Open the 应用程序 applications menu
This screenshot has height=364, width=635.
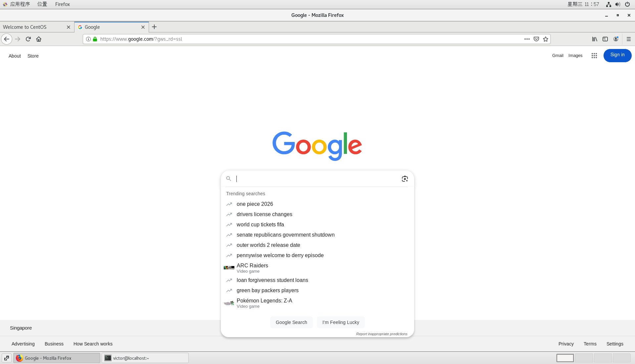click(x=17, y=4)
